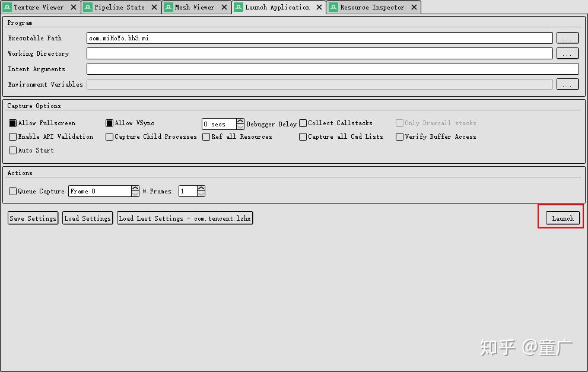Click the Launch Application tab icon

coord(239,7)
